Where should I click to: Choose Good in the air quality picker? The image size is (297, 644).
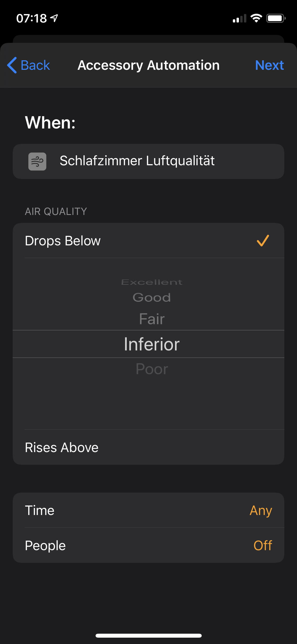tap(152, 298)
